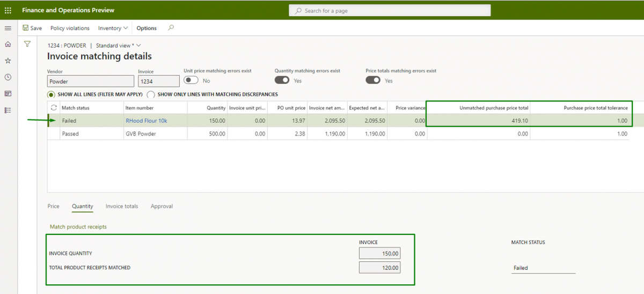
Task: Click the Unmatched purchase price total header
Action: (479, 108)
